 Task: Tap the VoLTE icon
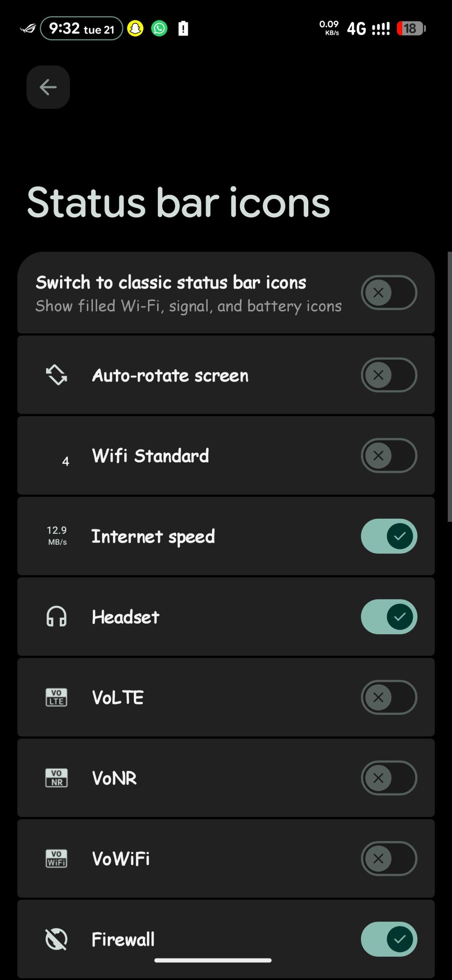57,697
